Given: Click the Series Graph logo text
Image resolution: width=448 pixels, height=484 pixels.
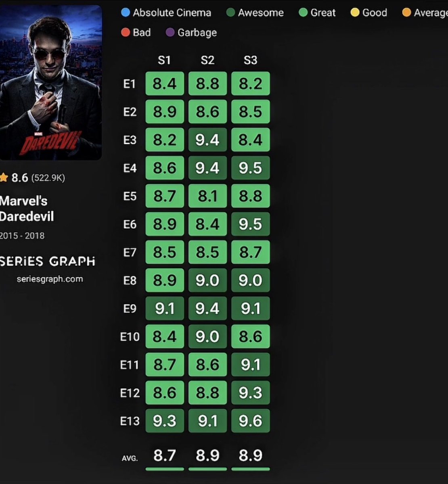Looking at the screenshot, I should click(48, 261).
